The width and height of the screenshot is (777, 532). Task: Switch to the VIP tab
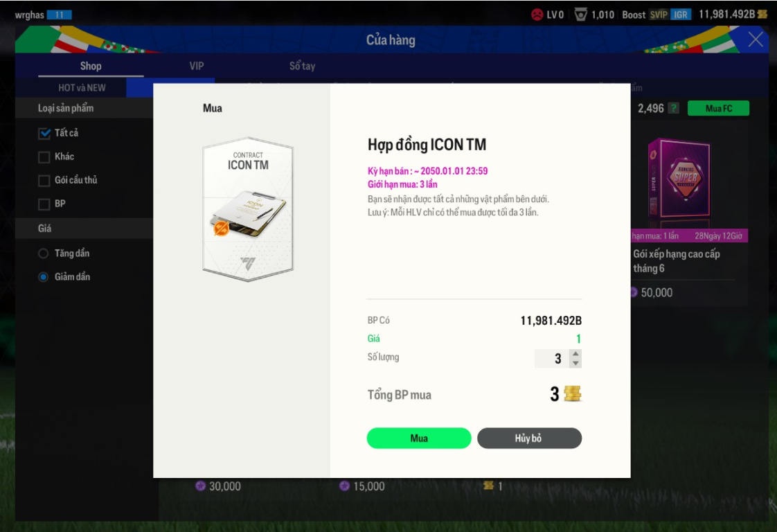click(196, 66)
